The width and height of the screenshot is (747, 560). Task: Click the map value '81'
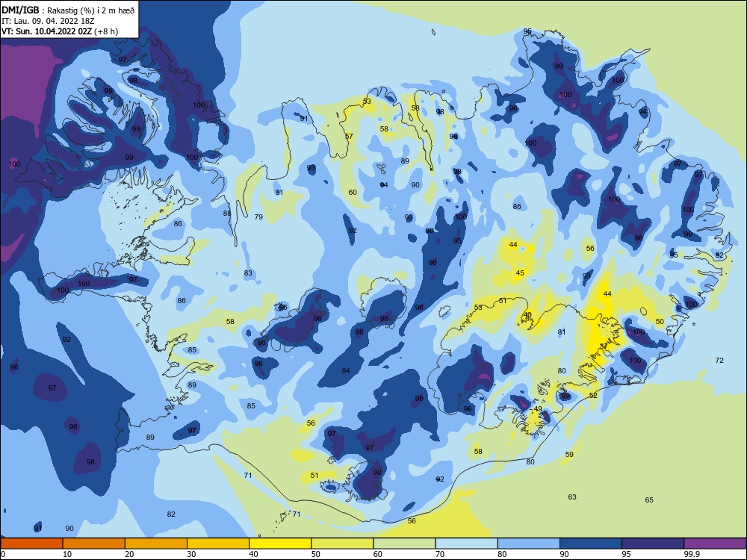coord(562,332)
